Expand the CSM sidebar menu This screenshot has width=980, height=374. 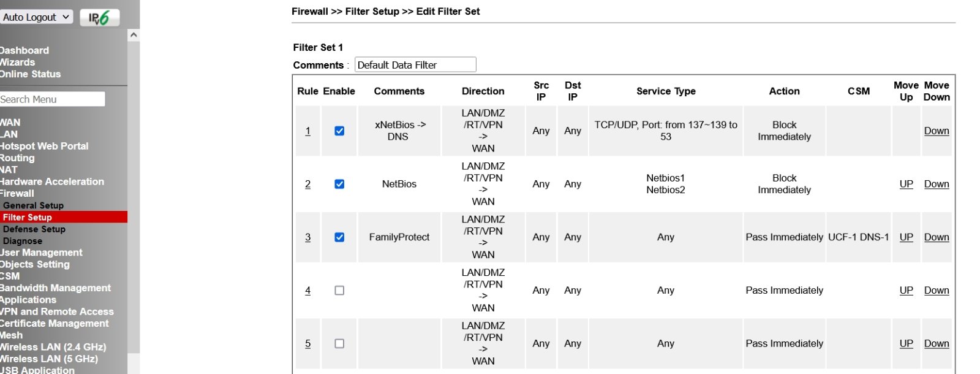(x=10, y=276)
